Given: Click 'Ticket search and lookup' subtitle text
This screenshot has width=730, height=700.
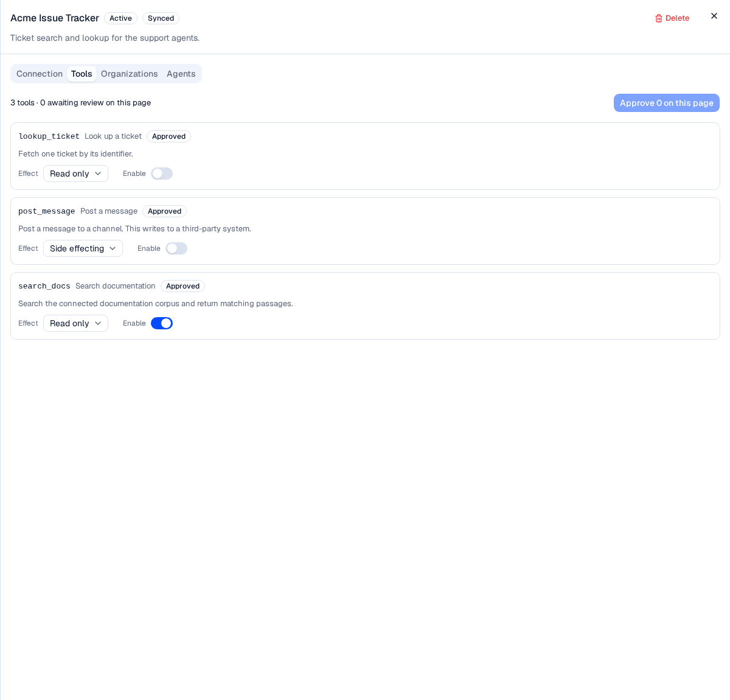Looking at the screenshot, I should pyautogui.click(x=105, y=38).
